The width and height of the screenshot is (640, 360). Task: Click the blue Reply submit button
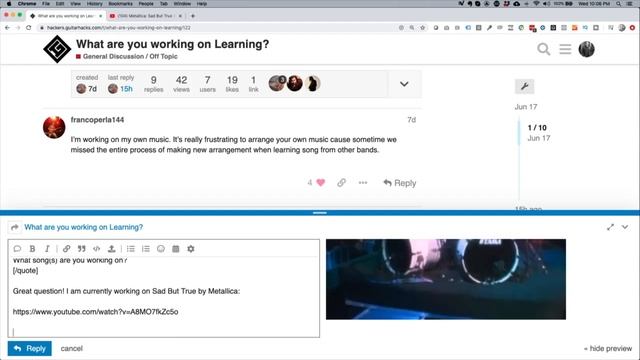point(30,348)
